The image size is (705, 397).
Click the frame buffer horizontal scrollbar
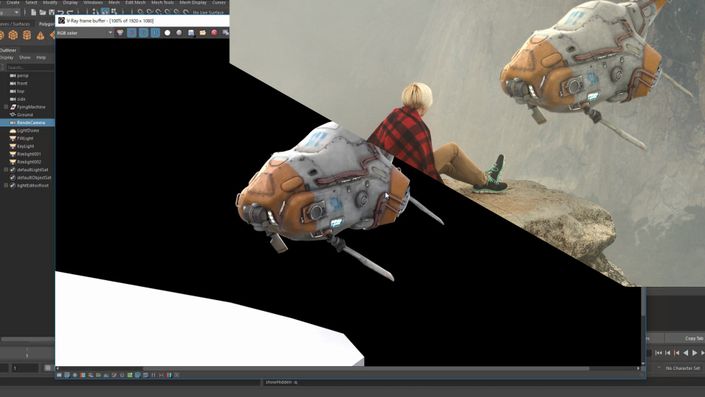pos(366,369)
